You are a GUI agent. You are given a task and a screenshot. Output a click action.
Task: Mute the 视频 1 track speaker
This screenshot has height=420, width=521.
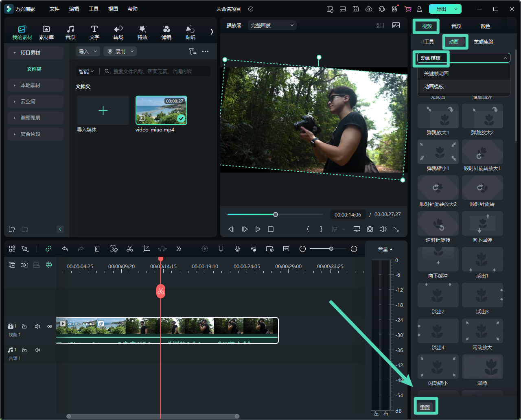(x=37, y=326)
